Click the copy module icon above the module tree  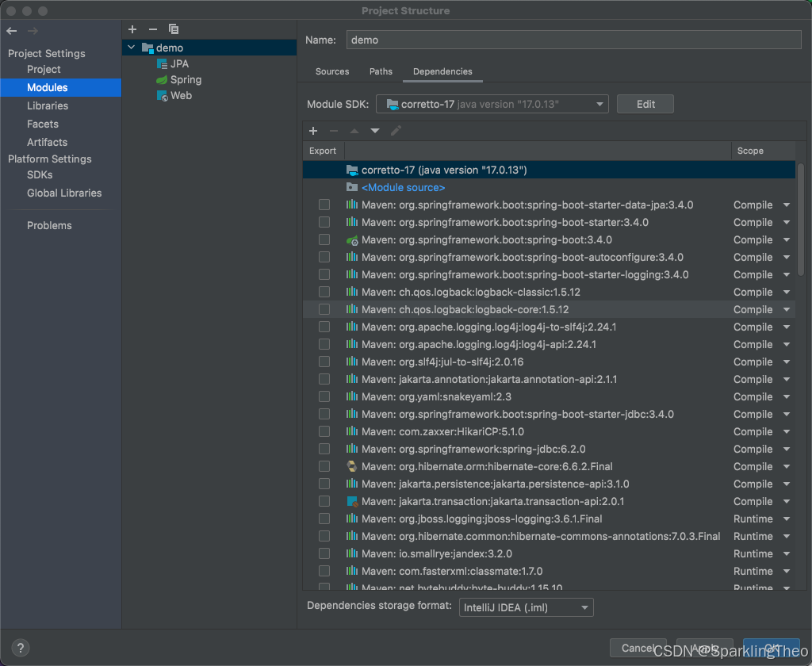[x=174, y=29]
